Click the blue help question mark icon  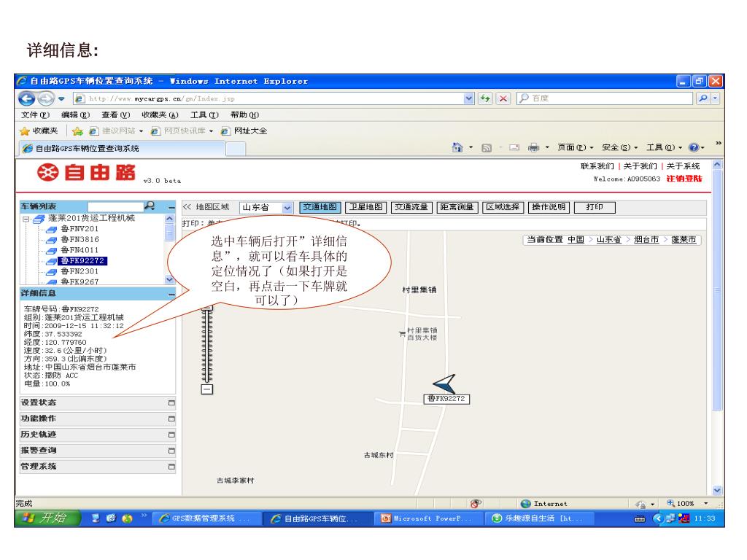[694, 147]
